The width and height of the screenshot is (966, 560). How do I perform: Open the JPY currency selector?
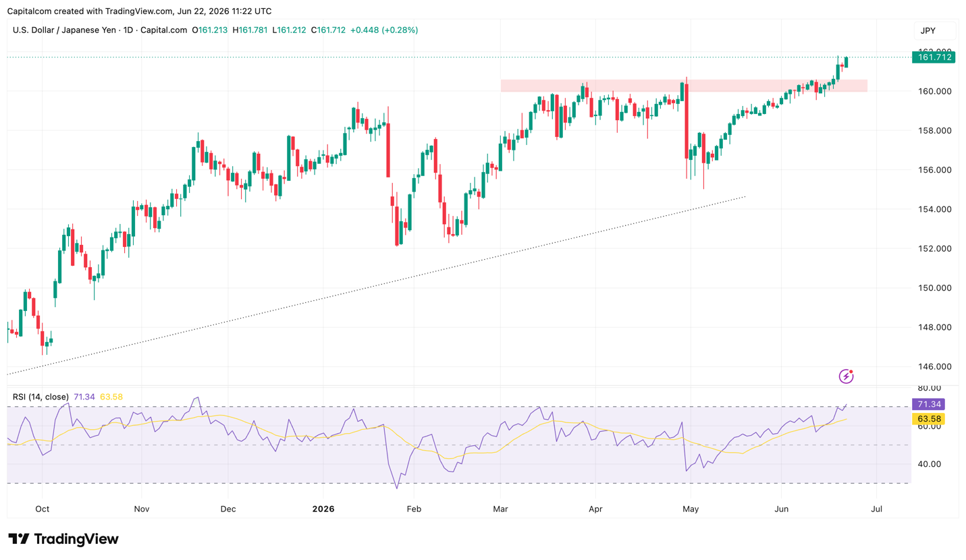pyautogui.click(x=935, y=30)
